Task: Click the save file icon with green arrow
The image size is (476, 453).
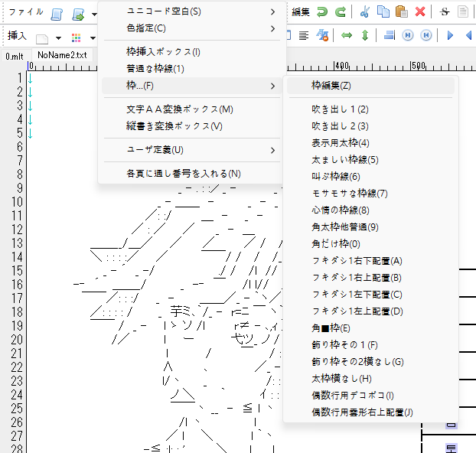Action: 78,14
